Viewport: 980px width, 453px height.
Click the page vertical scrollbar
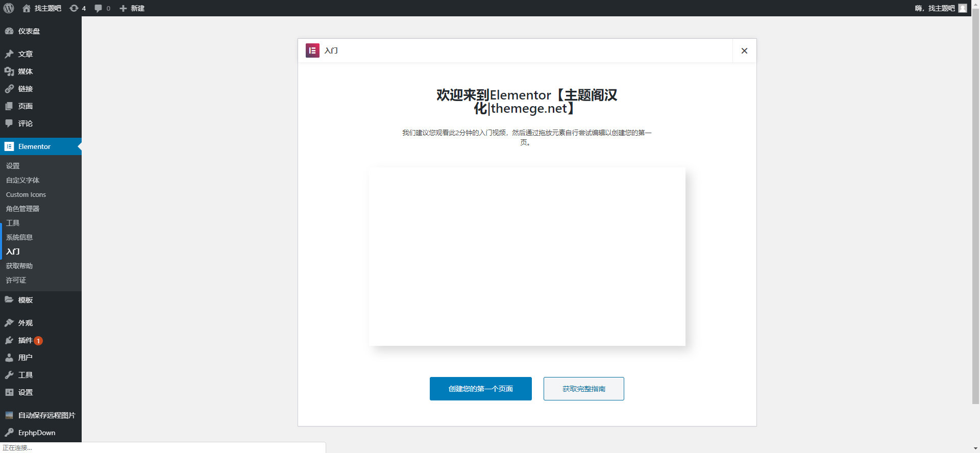(x=975, y=206)
